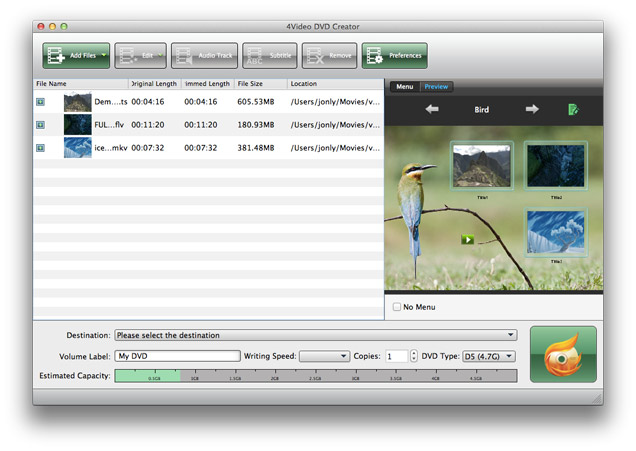Screen dimensions: 636x451
Task: Click original length 00:07:32 cell
Action: (148, 148)
